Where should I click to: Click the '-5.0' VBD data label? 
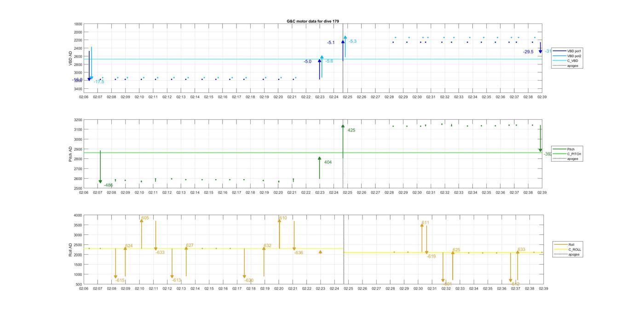point(307,62)
